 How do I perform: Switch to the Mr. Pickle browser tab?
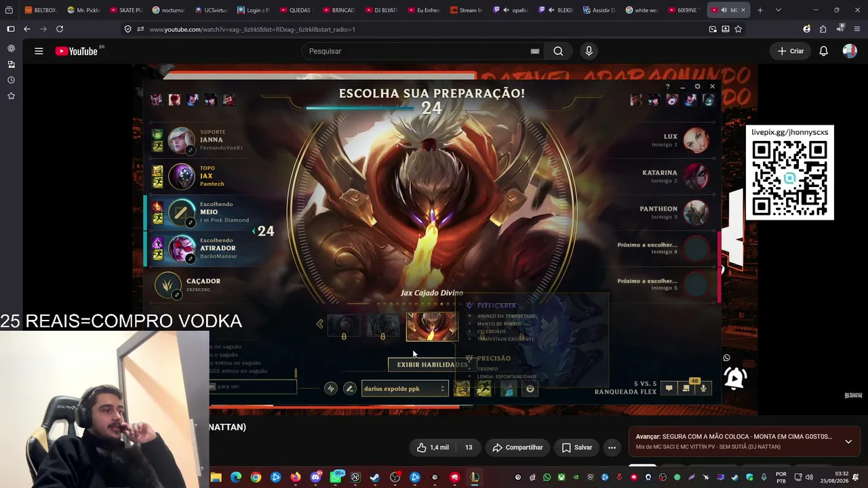pyautogui.click(x=83, y=10)
